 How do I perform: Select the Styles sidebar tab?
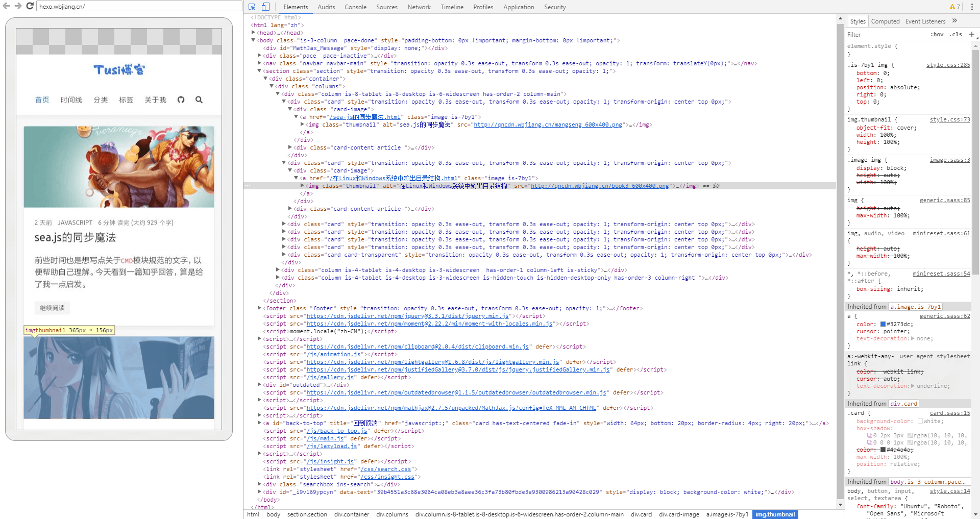coord(857,21)
